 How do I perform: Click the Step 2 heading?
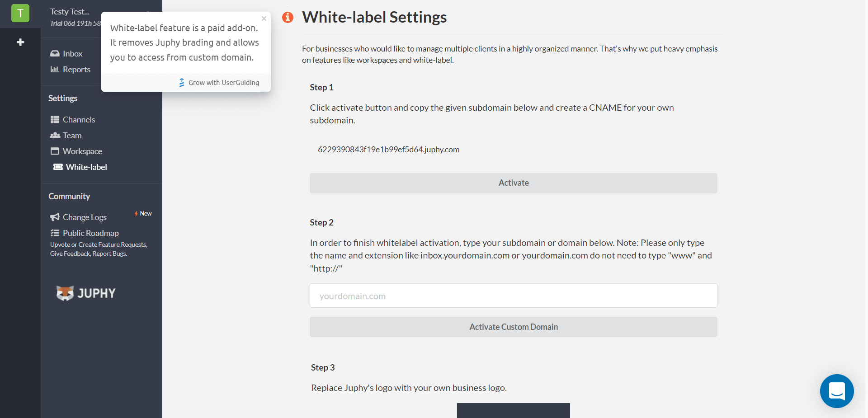(321, 222)
